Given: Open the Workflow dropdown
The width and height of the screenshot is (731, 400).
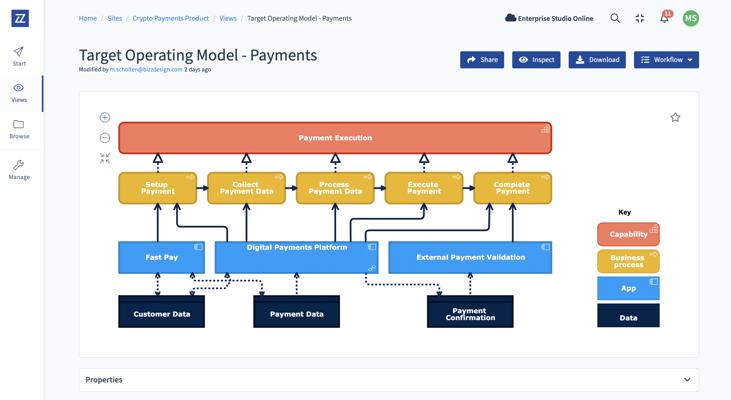Looking at the screenshot, I should pyautogui.click(x=666, y=60).
